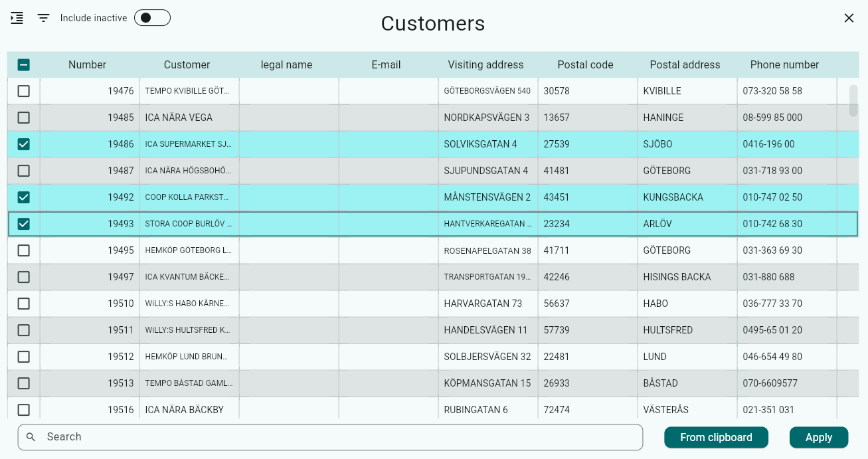This screenshot has height=459, width=868.
Task: Sort by the Number column header
Action: click(x=88, y=64)
